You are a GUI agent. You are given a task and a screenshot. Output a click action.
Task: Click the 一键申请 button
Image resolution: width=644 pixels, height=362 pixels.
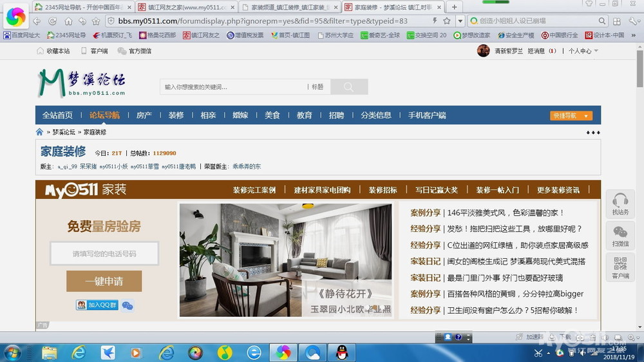coord(104,281)
